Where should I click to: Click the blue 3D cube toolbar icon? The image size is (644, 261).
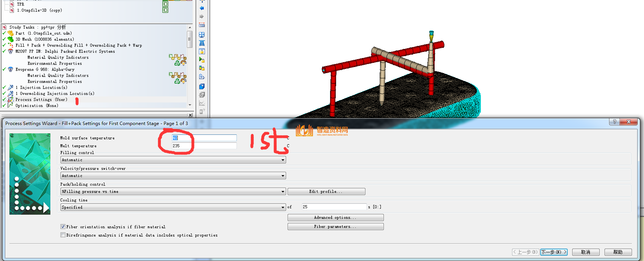click(202, 86)
